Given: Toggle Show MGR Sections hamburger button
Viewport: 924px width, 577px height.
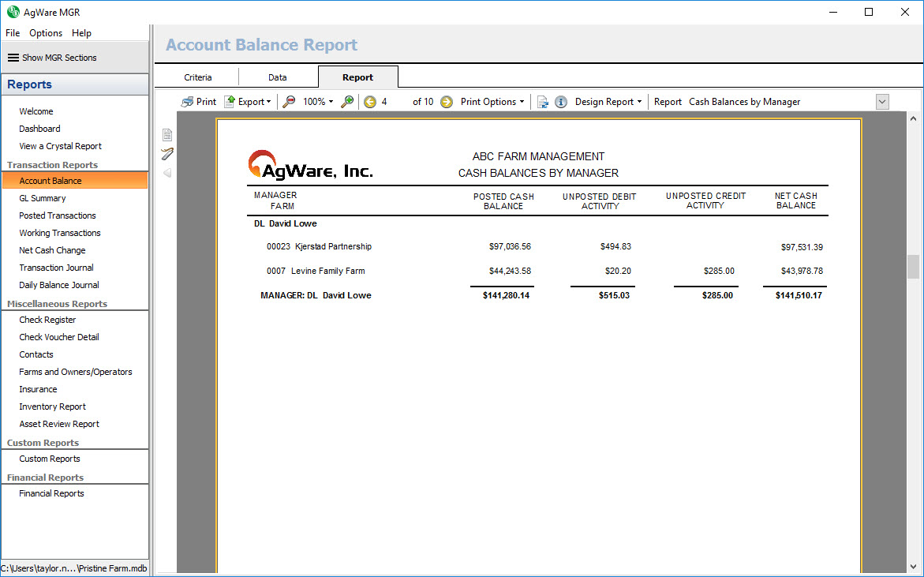Looking at the screenshot, I should (13, 58).
